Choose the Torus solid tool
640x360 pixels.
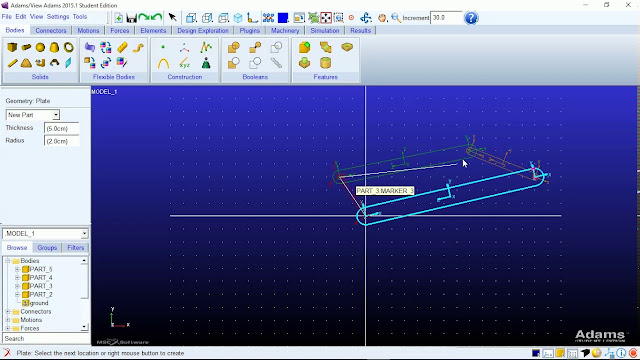68,47
